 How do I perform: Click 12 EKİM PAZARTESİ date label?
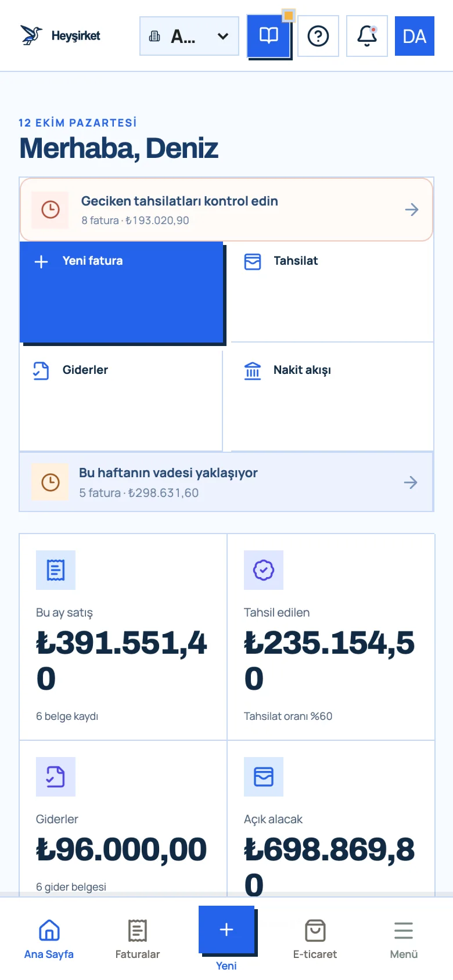click(x=78, y=123)
